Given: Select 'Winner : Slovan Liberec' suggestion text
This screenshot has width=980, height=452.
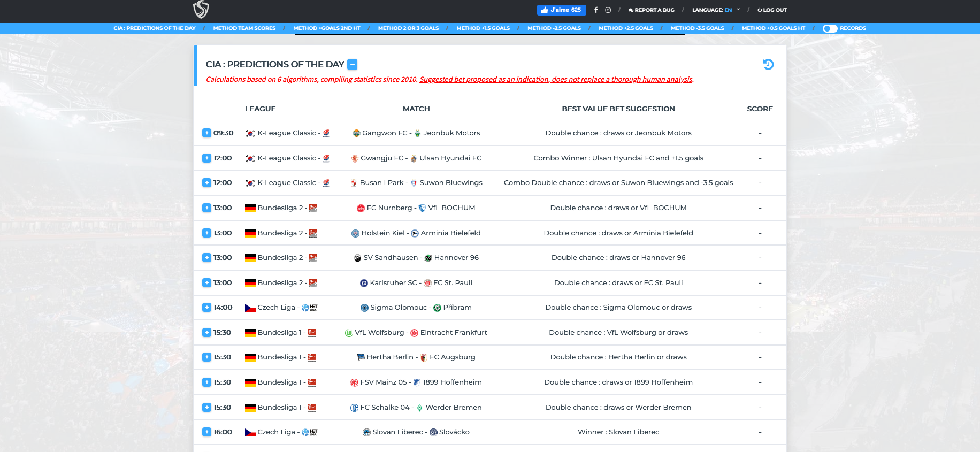Looking at the screenshot, I should [x=618, y=432].
